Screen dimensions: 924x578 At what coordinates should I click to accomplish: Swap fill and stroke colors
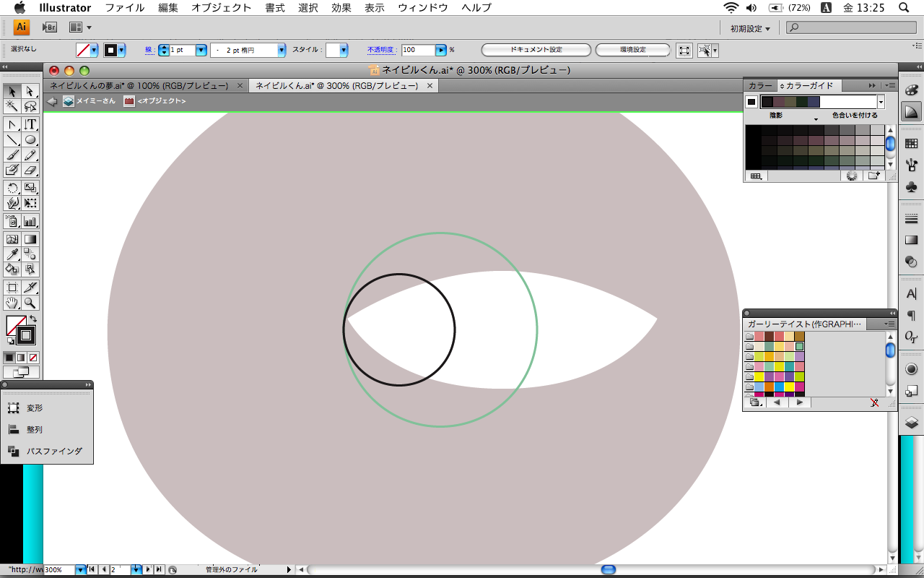(33, 319)
